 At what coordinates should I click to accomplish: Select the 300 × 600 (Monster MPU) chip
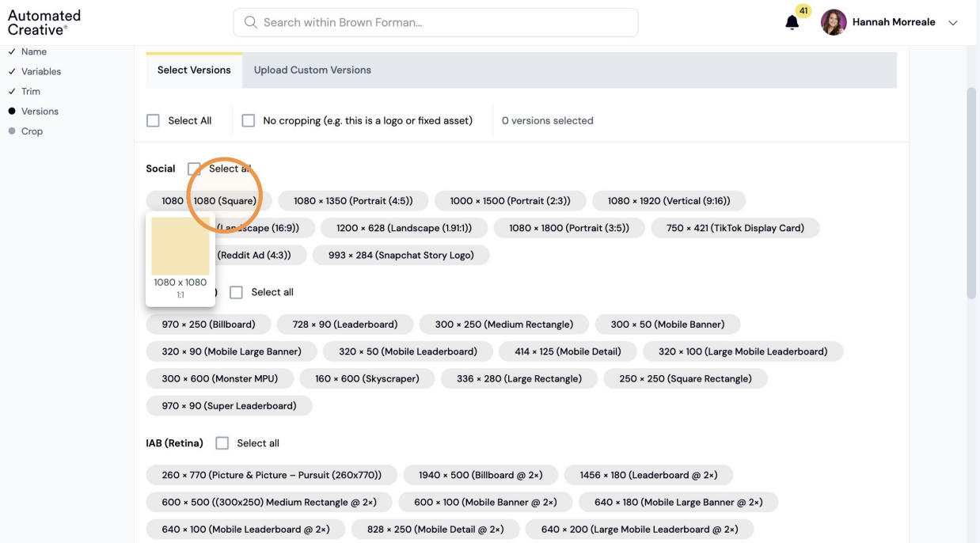[220, 378]
